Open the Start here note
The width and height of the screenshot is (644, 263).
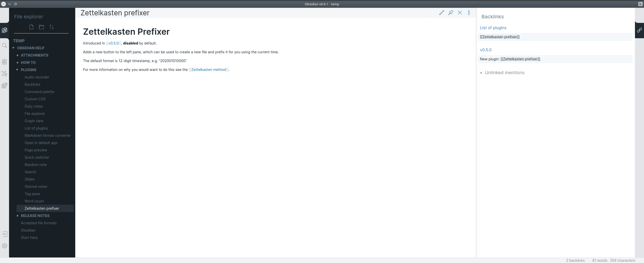tap(29, 238)
